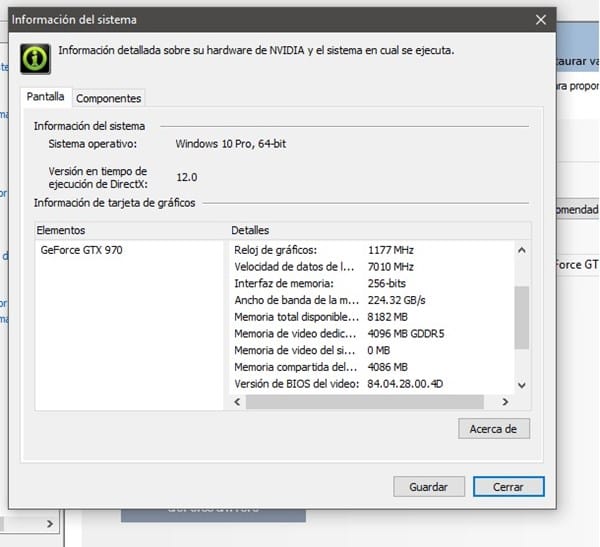Click the horizontal scroll left arrow
This screenshot has width=600, height=547.
point(237,402)
